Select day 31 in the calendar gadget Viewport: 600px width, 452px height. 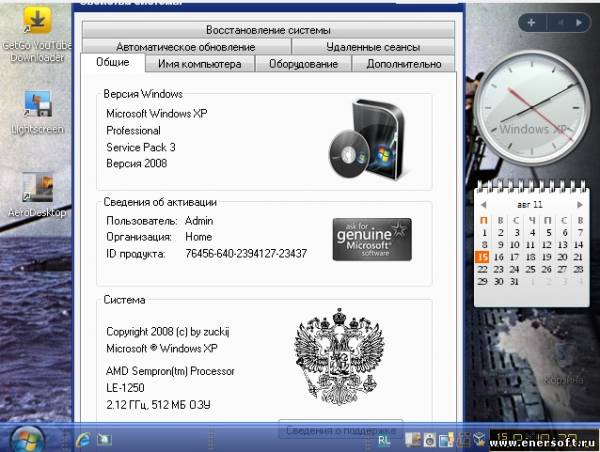(x=514, y=282)
